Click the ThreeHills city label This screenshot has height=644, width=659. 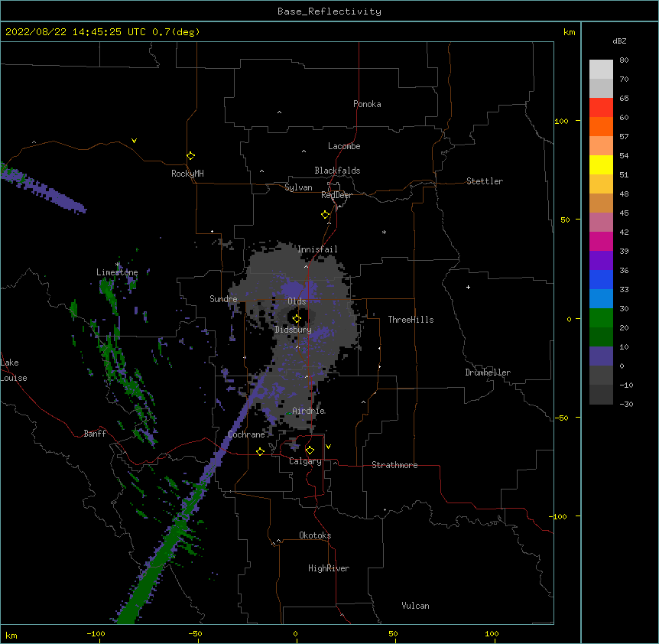(x=411, y=320)
